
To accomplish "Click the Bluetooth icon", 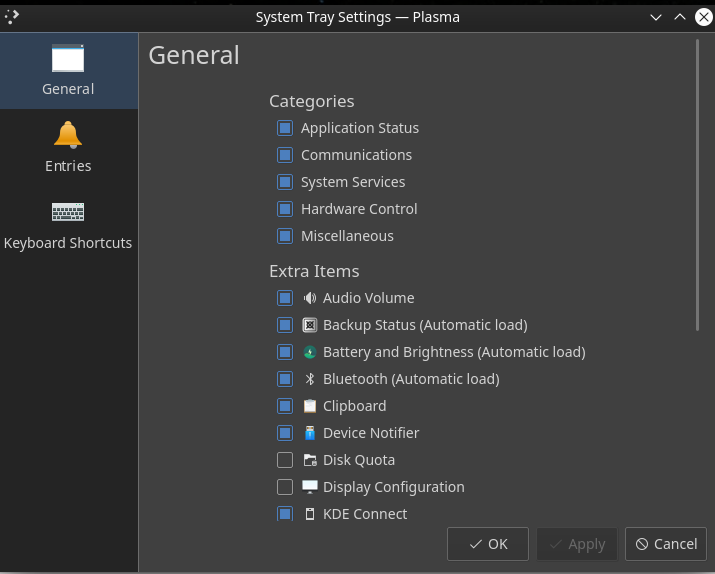I will pos(310,379).
